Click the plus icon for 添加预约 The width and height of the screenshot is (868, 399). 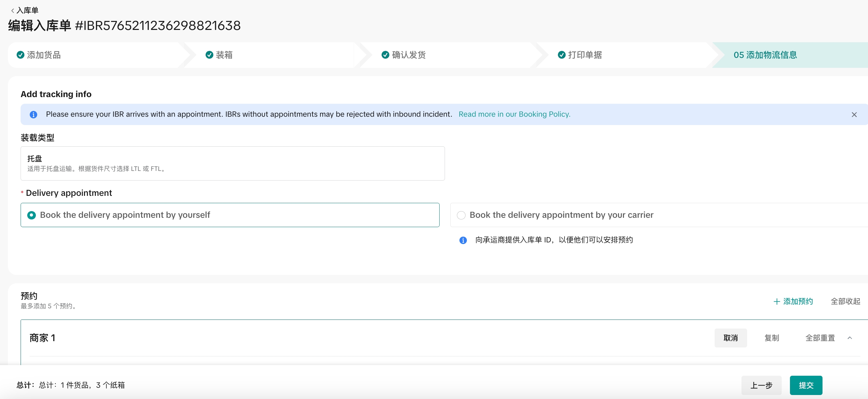coord(776,301)
